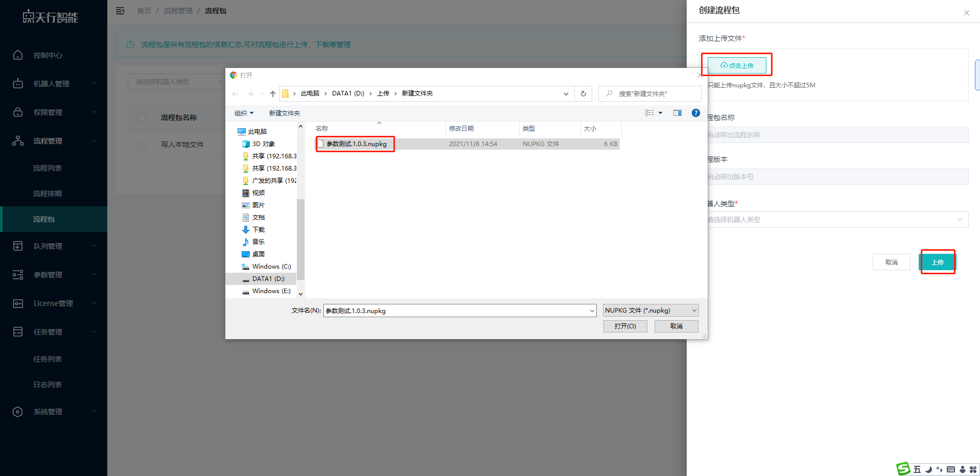Click the IME moon mode icon

[929, 469]
